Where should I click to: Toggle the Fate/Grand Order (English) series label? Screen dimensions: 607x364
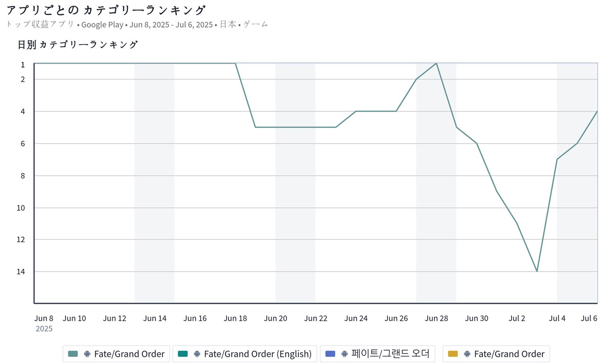[x=258, y=354]
